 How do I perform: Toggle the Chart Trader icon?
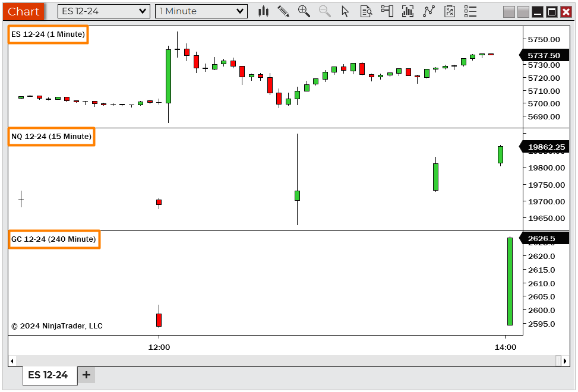387,11
